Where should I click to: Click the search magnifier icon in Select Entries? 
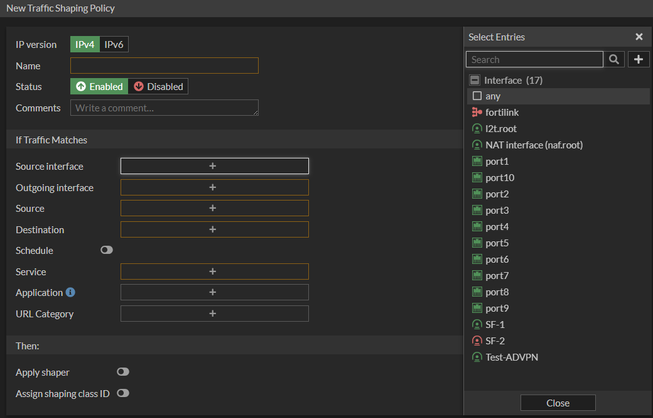(x=615, y=60)
